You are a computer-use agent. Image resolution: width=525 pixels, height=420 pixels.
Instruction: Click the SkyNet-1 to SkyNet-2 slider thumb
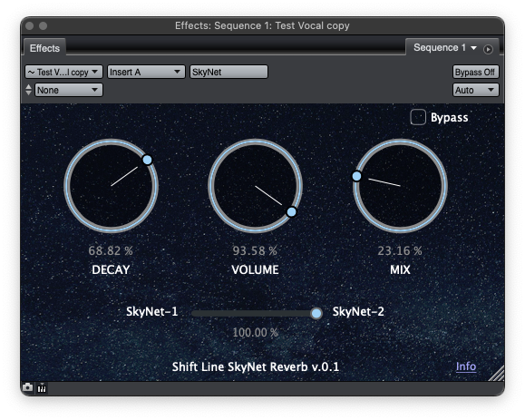pyautogui.click(x=316, y=314)
